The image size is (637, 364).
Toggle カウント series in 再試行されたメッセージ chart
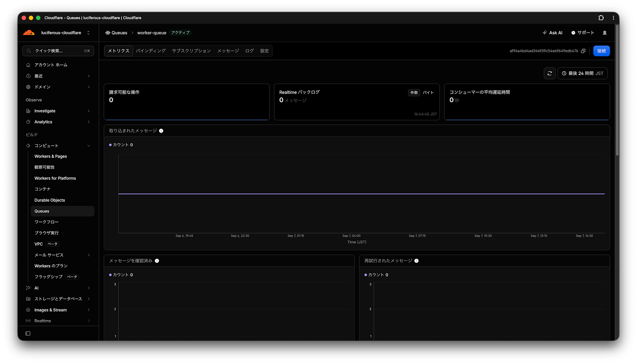pos(376,275)
